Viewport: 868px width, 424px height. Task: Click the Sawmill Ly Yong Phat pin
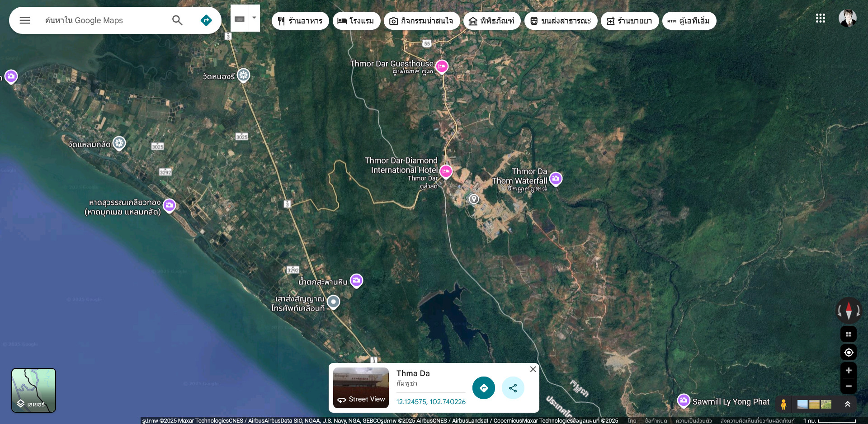click(x=684, y=400)
